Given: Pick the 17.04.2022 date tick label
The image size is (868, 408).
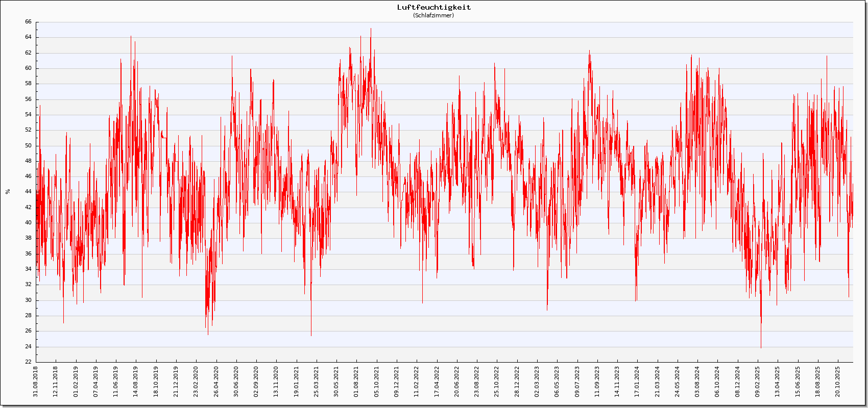Looking at the screenshot, I should [x=437, y=381].
